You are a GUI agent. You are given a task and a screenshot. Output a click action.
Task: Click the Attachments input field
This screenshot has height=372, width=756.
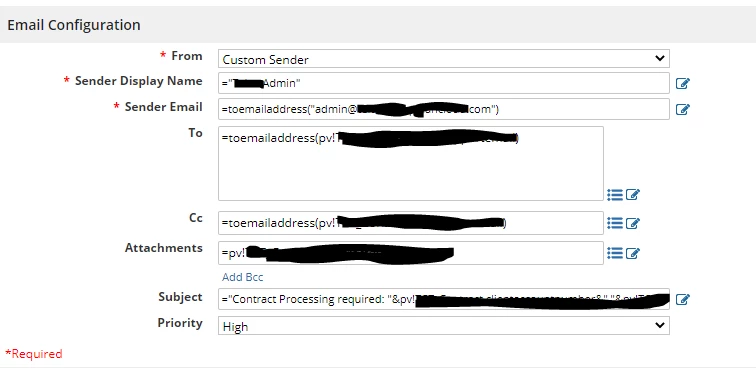tap(411, 252)
